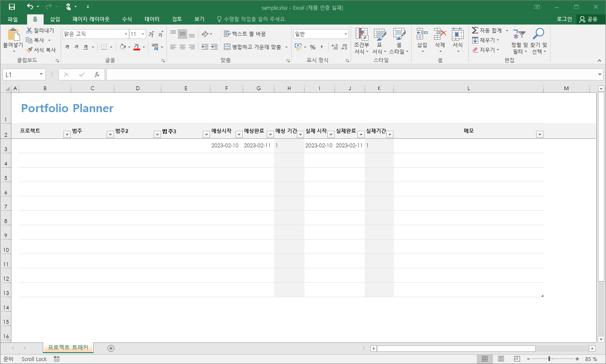The width and height of the screenshot is (606, 364).
Task: Toggle bold formatting
Action: point(67,47)
